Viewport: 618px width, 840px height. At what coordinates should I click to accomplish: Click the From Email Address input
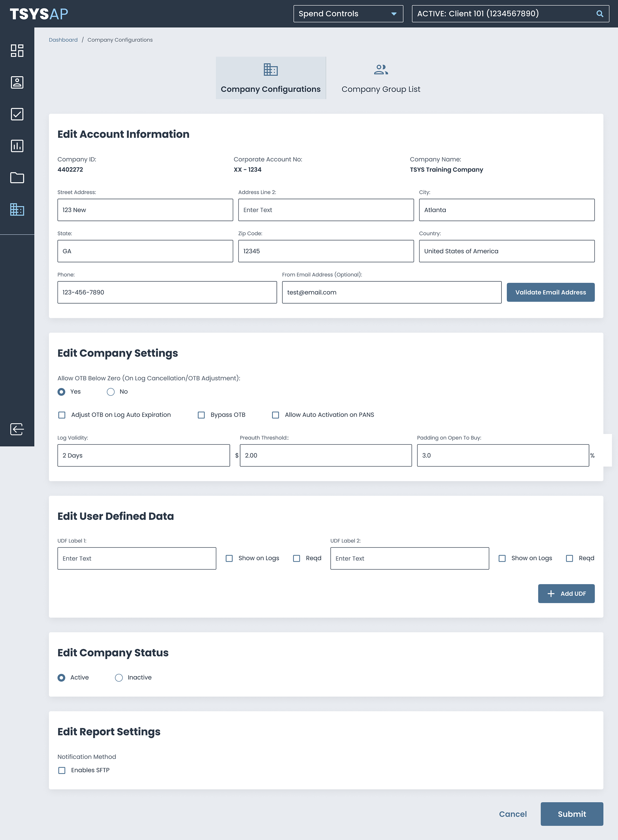pos(392,292)
